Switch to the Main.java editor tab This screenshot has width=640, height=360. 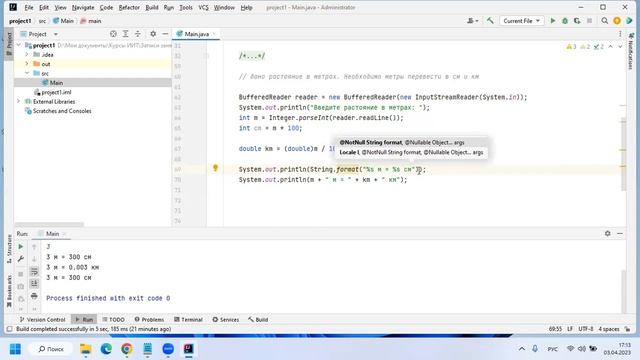196,34
